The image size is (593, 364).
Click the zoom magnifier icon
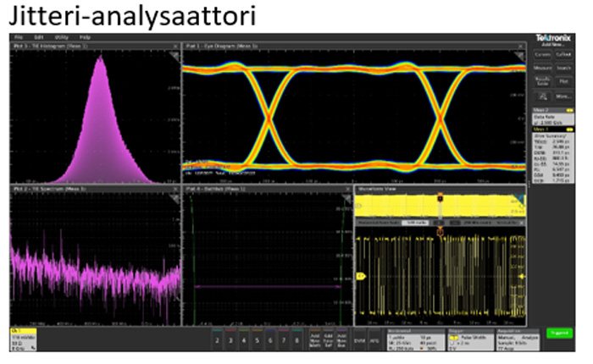542,99
